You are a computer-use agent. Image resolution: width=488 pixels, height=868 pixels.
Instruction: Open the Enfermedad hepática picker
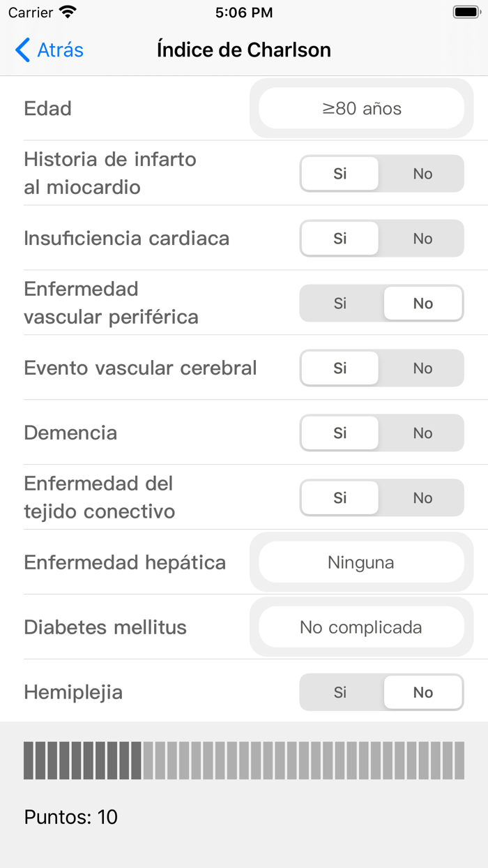(x=361, y=562)
